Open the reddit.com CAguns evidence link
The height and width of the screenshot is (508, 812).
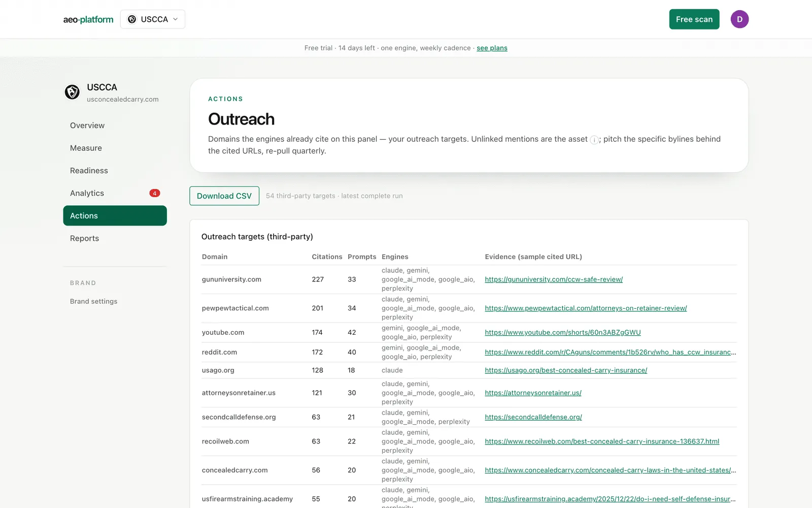(610, 352)
